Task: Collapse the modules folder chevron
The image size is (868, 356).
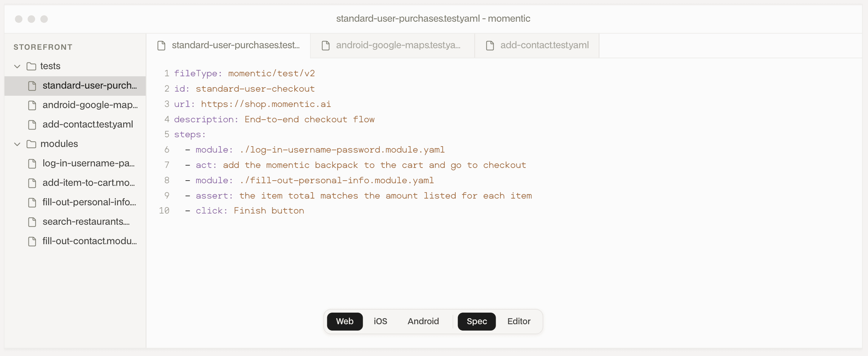Action: (x=17, y=144)
